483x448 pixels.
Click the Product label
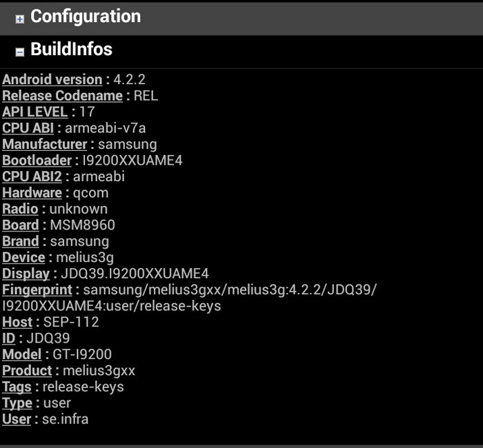point(27,371)
